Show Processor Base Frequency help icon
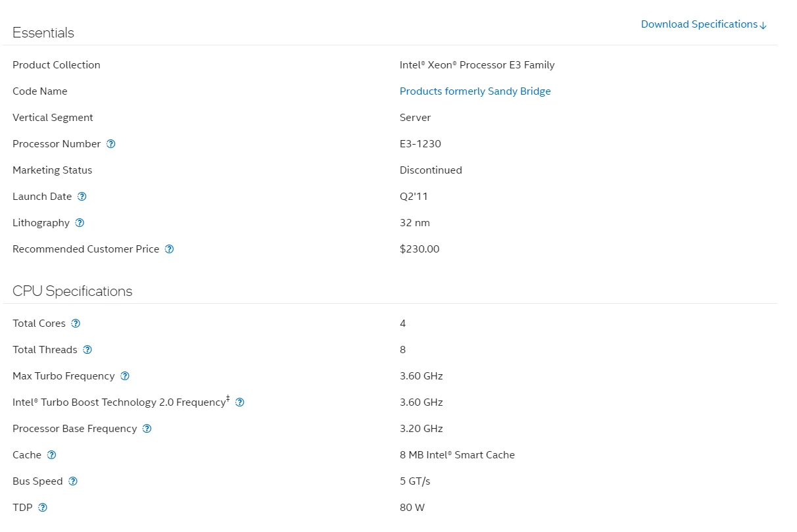Image resolution: width=797 pixels, height=532 pixels. coord(147,429)
